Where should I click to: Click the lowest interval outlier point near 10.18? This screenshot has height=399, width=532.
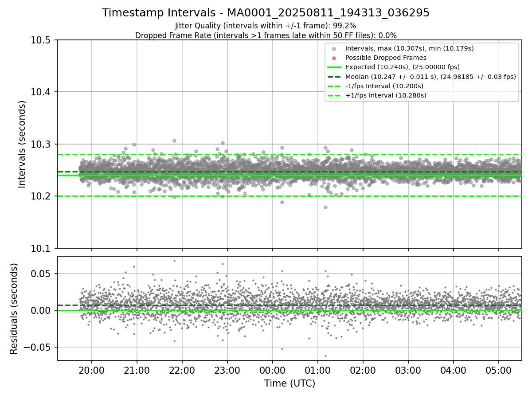pos(325,207)
